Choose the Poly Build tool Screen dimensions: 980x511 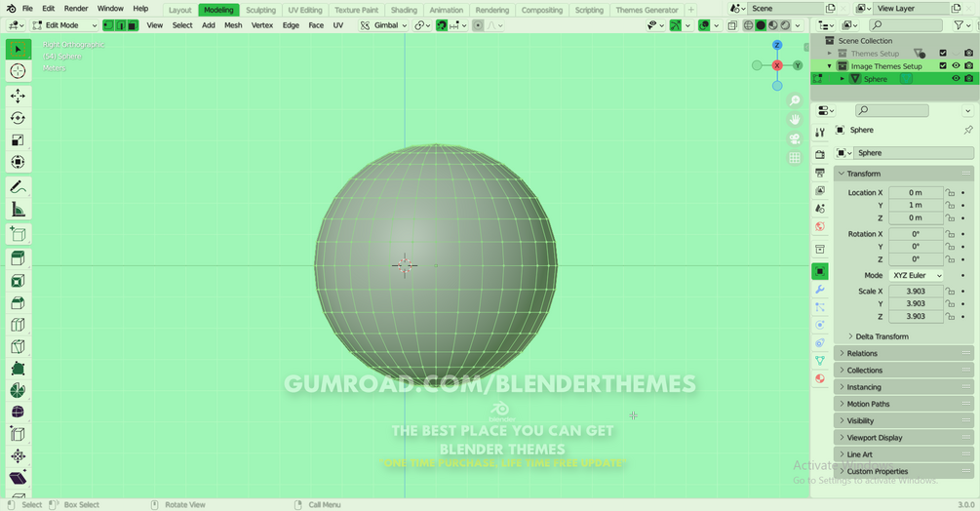[x=19, y=369]
